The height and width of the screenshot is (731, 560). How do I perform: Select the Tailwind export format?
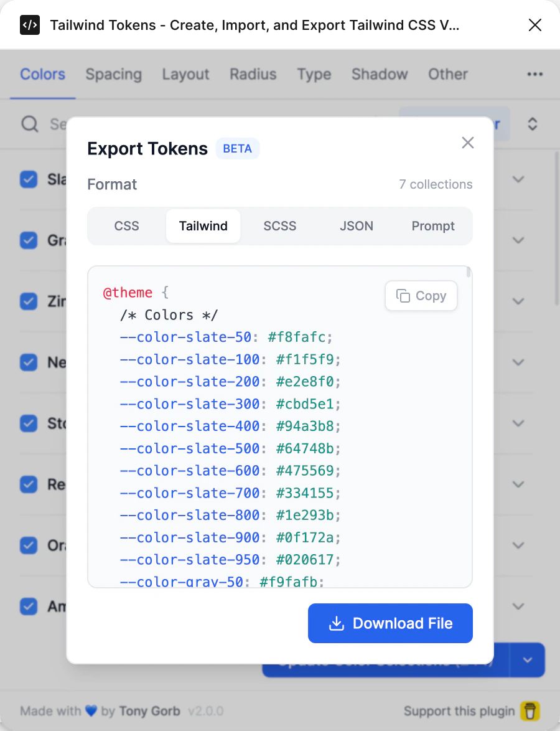coord(203,226)
